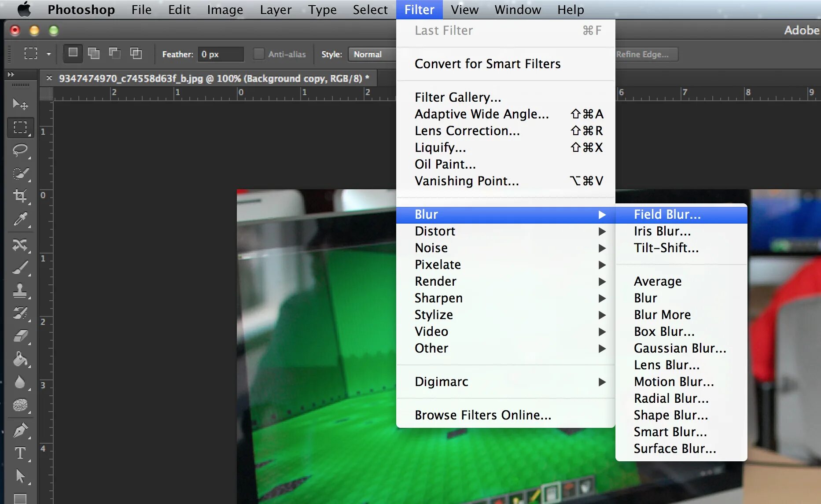The height and width of the screenshot is (504, 821).
Task: Open the Image menu
Action: click(225, 9)
